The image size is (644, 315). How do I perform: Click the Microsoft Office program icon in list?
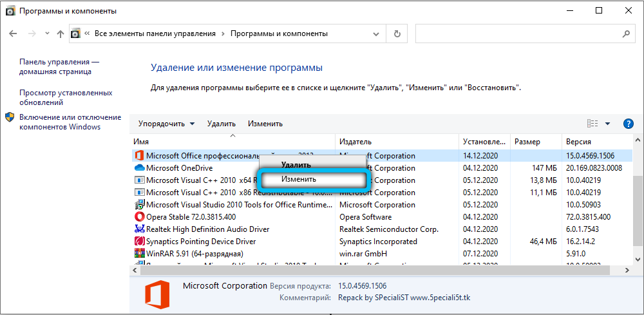coord(138,156)
